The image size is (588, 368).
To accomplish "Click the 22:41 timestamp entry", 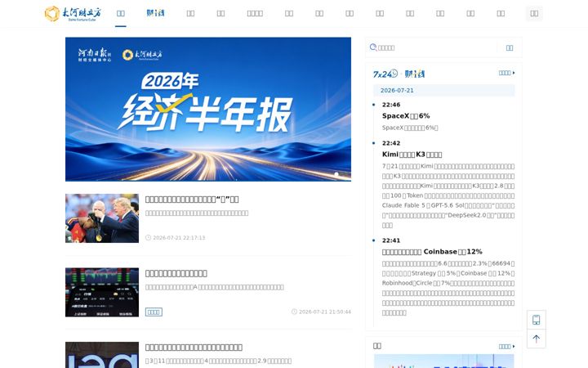I will coord(391,240).
